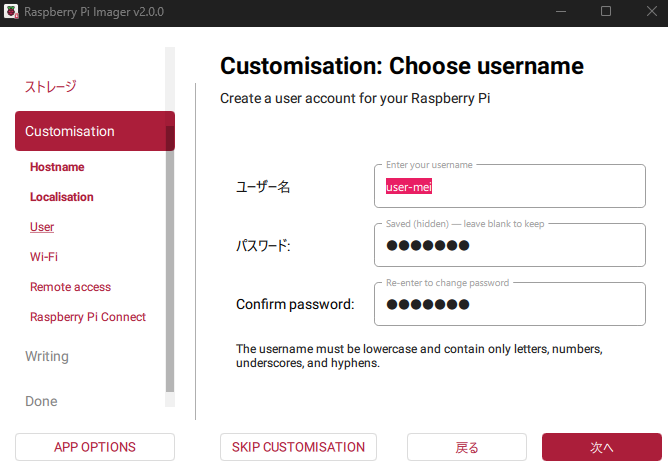
Task: Open the Raspberry Pi Connect sub-step
Action: pyautogui.click(x=88, y=317)
